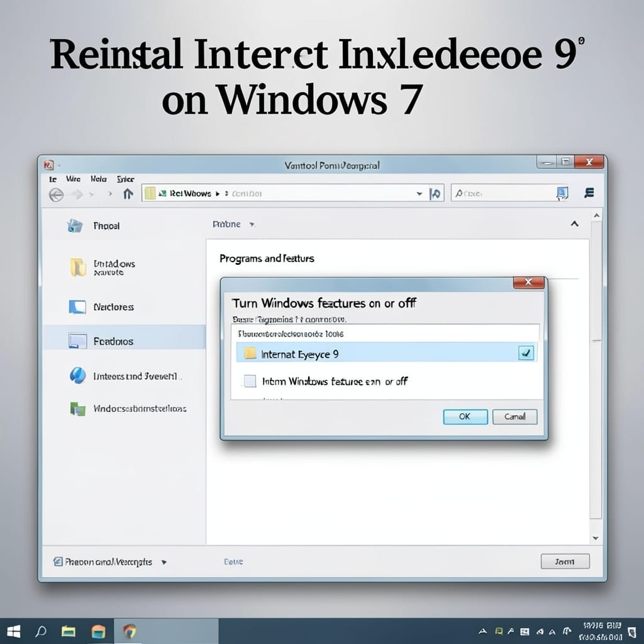Close the Turn Windows features dialog
644x644 pixels.
[x=528, y=282]
